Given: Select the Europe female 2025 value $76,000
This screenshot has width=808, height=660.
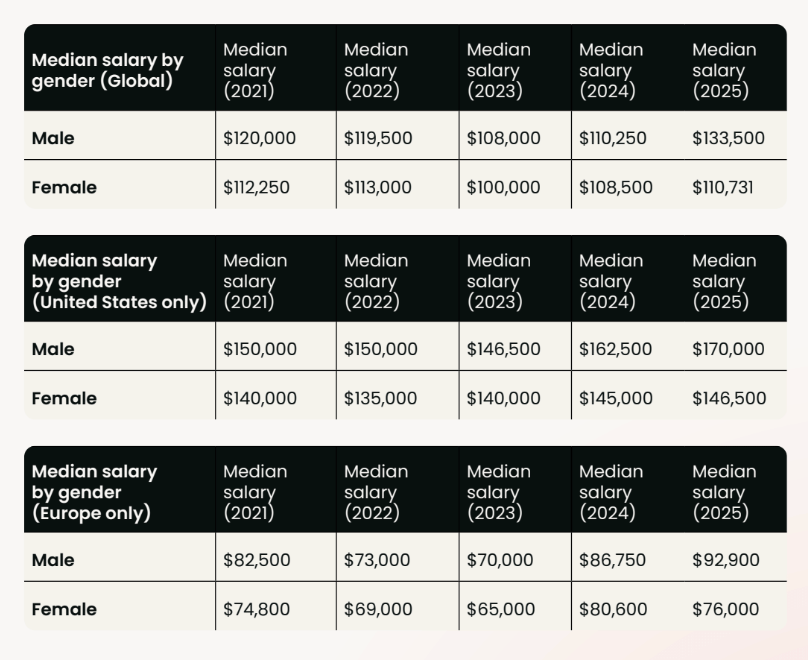Looking at the screenshot, I should coord(725,609).
